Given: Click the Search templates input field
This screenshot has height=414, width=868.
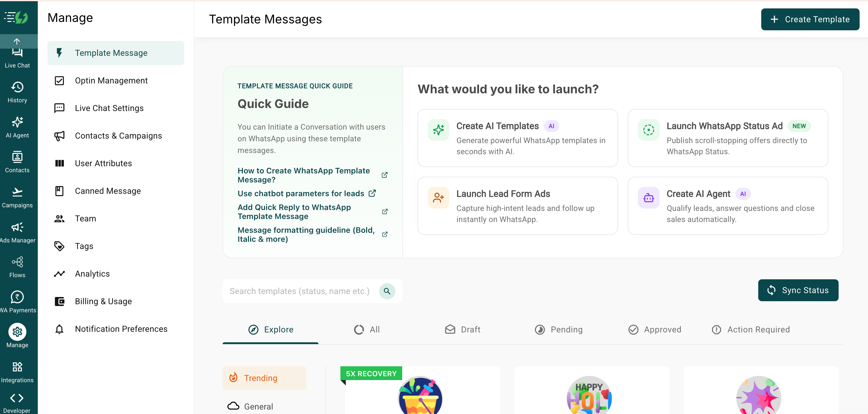Looking at the screenshot, I should point(300,291).
